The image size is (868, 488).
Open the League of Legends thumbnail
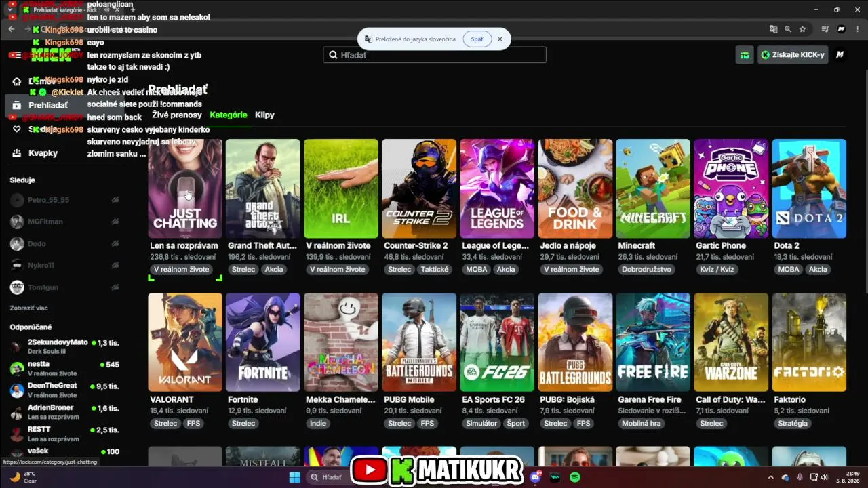(497, 188)
